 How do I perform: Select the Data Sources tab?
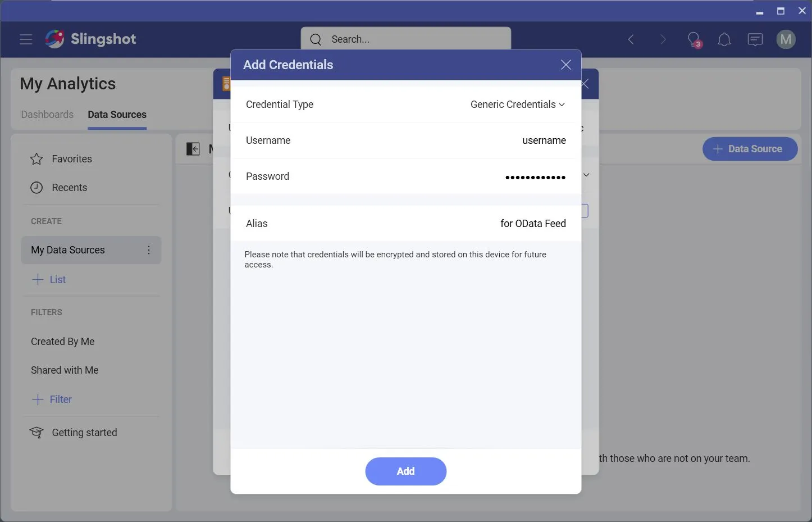pos(117,115)
